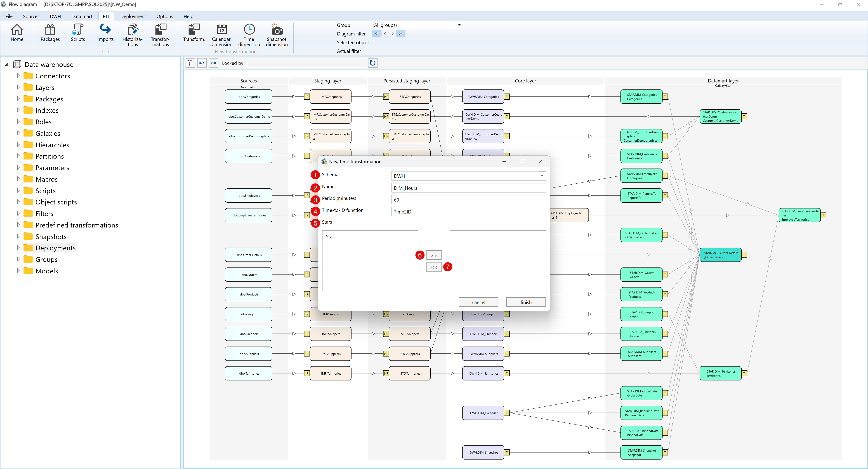Open the Schema dropdown in dialog
868x469 pixels.
click(542, 176)
